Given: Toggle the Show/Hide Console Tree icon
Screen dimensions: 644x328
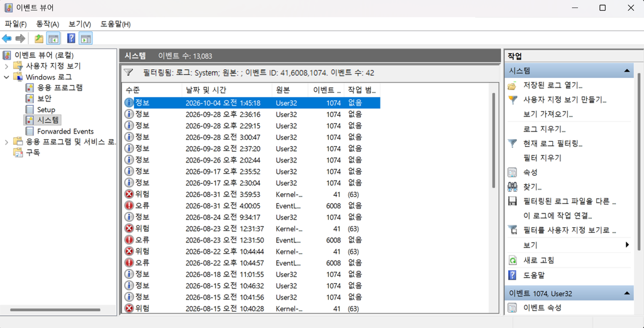Looking at the screenshot, I should click(53, 38).
